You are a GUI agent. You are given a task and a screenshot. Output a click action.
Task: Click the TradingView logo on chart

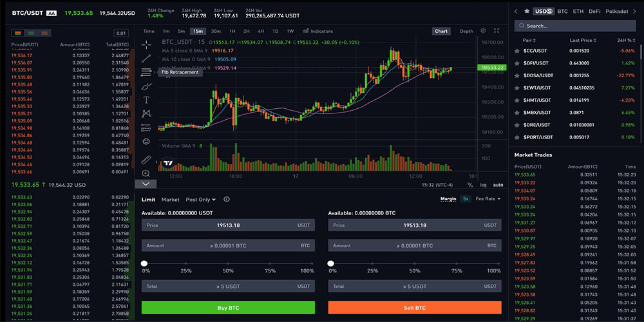coord(167,164)
